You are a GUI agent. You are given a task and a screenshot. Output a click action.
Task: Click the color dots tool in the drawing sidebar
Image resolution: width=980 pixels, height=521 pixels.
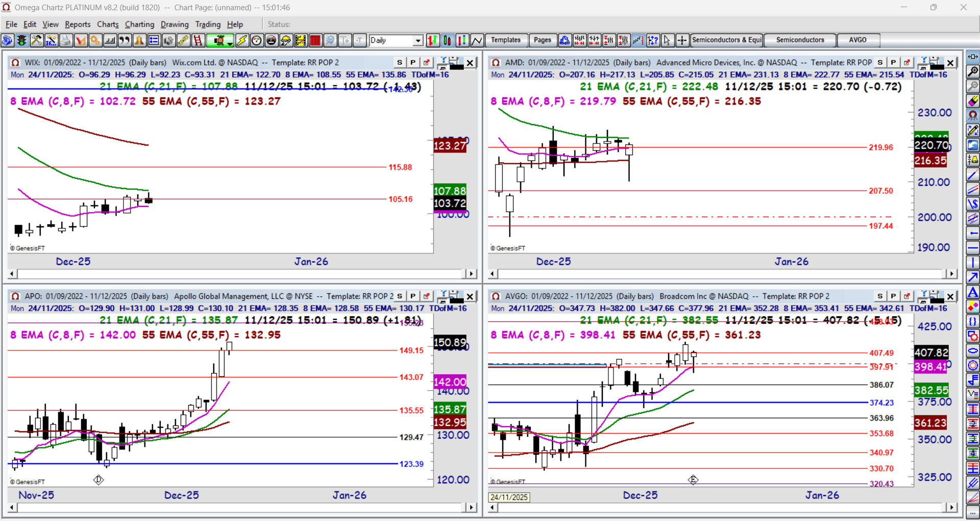coord(973,307)
